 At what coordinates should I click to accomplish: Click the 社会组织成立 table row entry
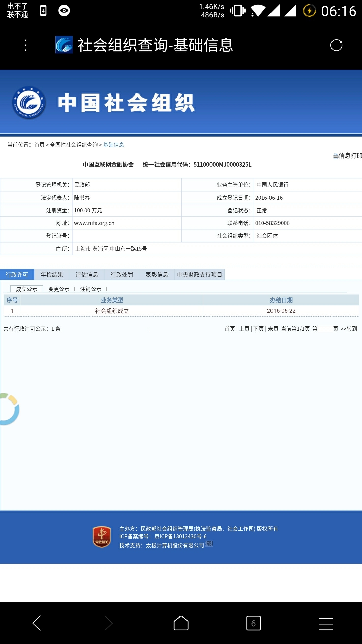[x=112, y=311]
